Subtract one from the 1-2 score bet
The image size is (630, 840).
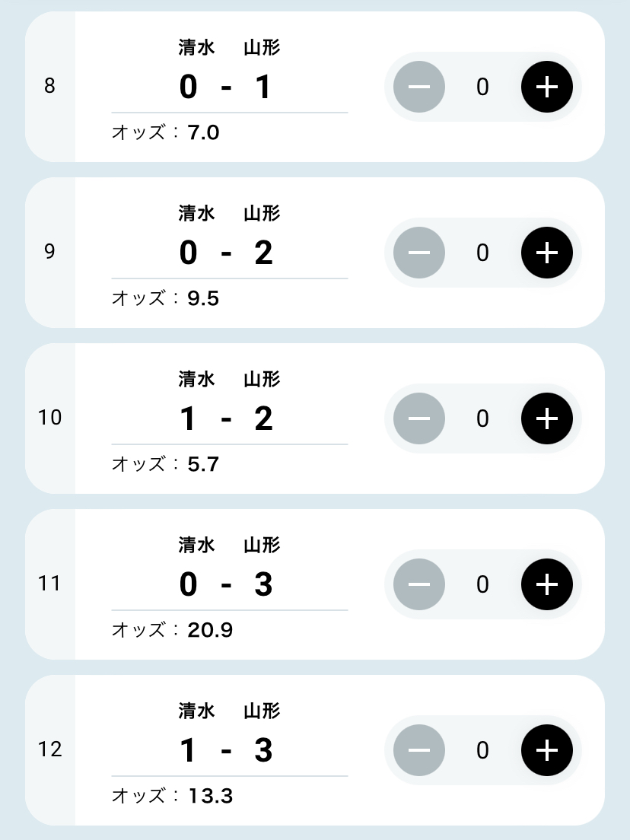click(418, 418)
